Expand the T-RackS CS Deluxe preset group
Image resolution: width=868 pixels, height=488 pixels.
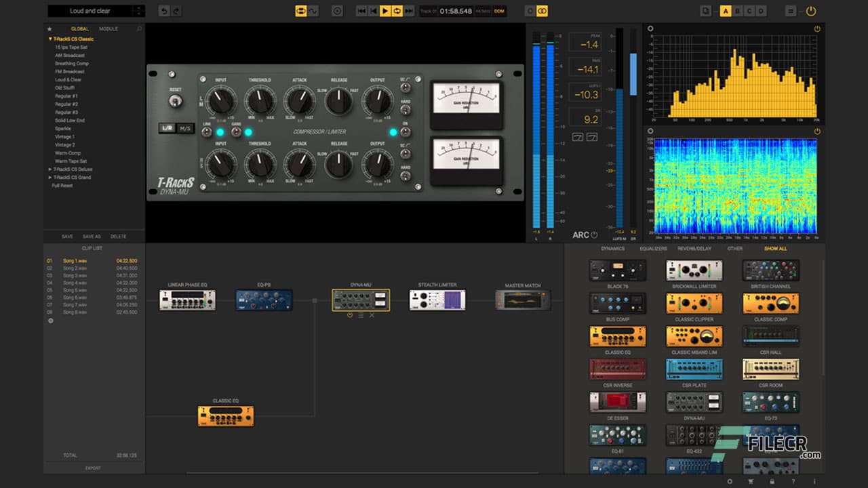click(x=49, y=169)
